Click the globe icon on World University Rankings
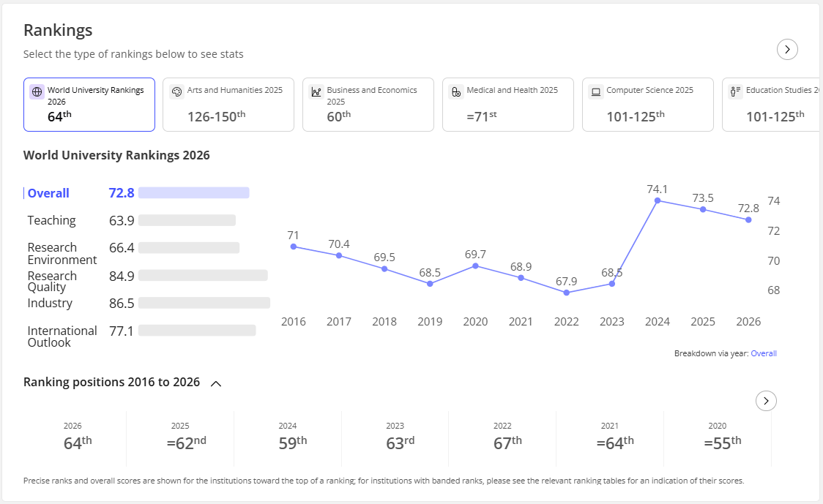The height and width of the screenshot is (504, 823). pos(37,91)
